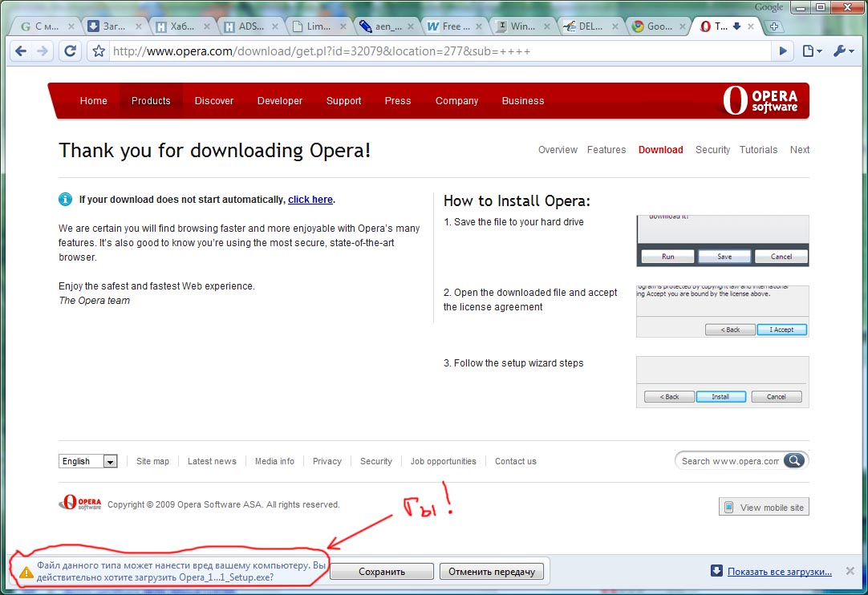Viewport: 868px width, 595px height.
Task: Click the Сохранить button
Action: [x=382, y=571]
